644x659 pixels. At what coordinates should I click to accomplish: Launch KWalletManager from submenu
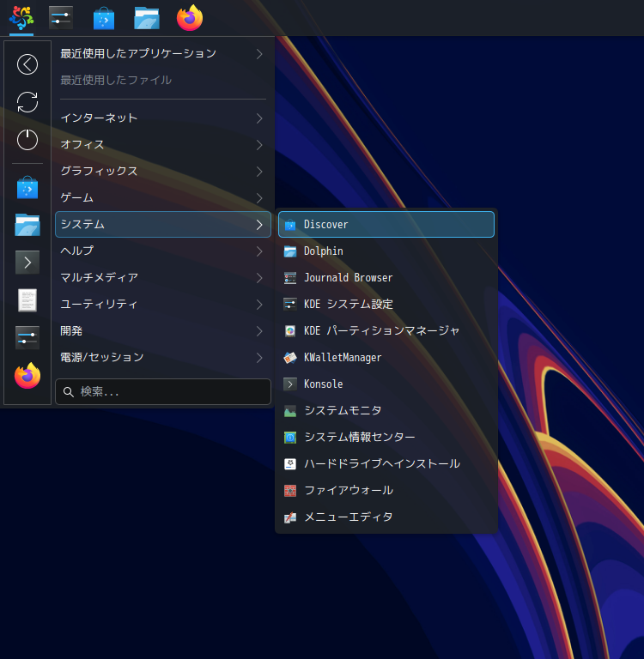point(386,358)
